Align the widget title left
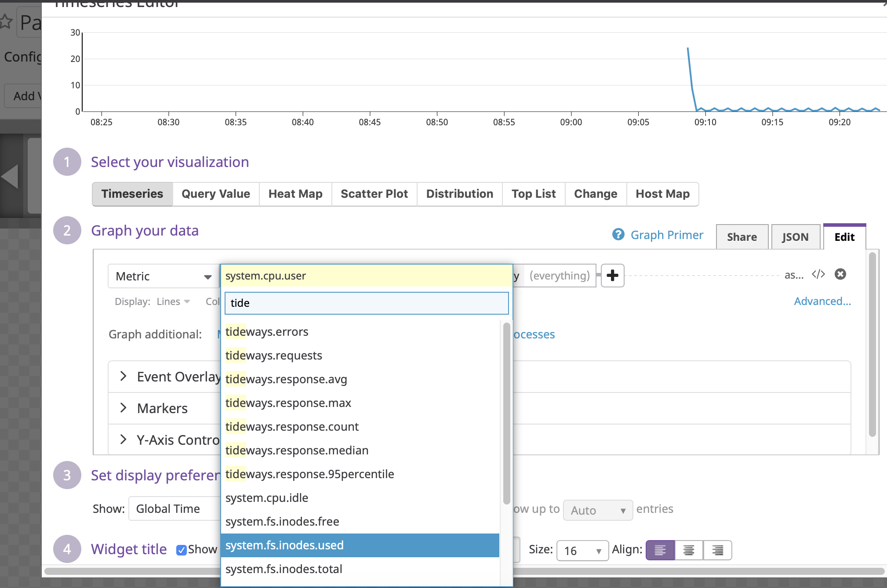 (660, 550)
